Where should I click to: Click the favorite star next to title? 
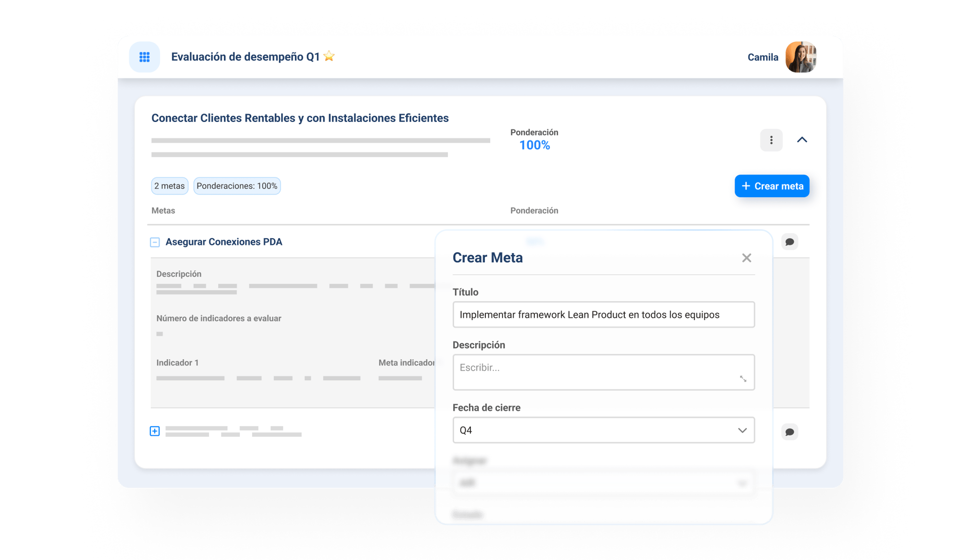click(329, 56)
